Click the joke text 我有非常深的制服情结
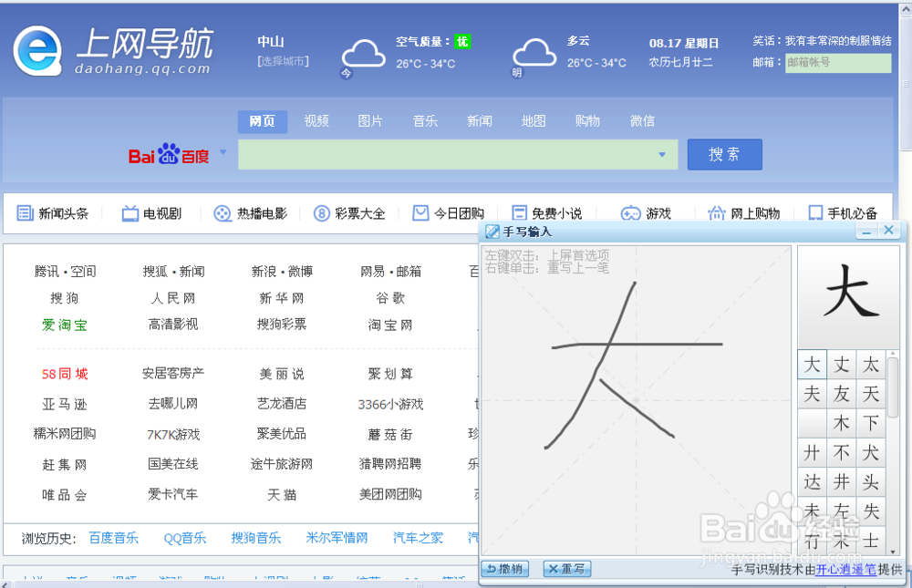Screen dimensions: 912x588 [838, 41]
